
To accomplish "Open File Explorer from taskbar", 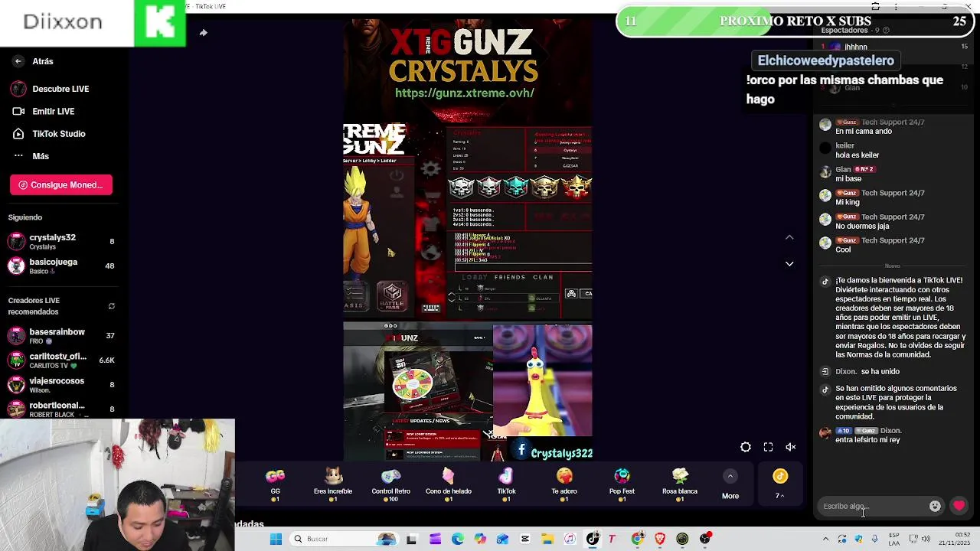I will click(x=547, y=539).
